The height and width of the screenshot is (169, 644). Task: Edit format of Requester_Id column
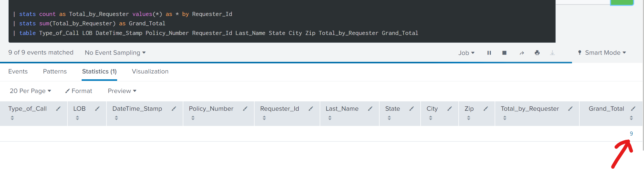pyautogui.click(x=311, y=109)
